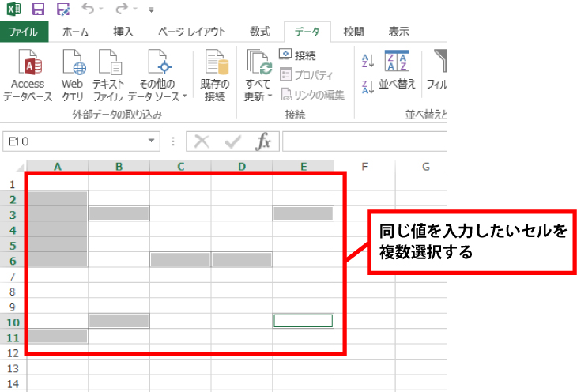577x392 pixels.
Task: Customize the Quick Access Toolbar
Action: click(151, 10)
